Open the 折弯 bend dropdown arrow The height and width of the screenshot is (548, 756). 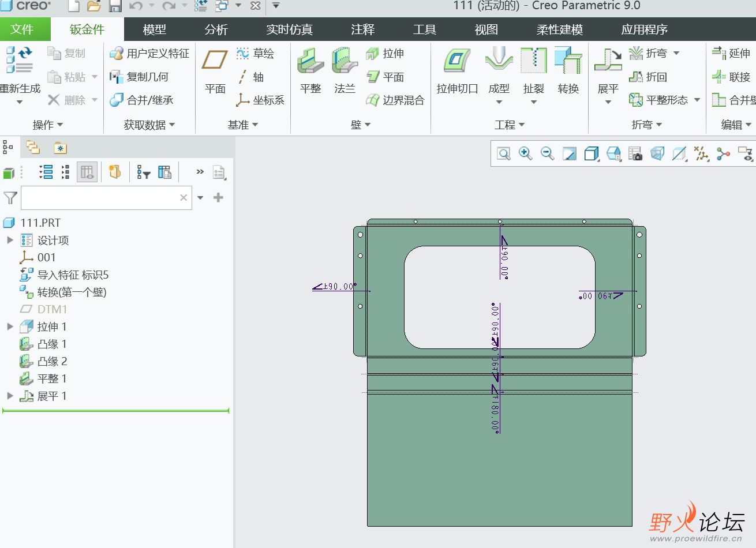(x=676, y=54)
